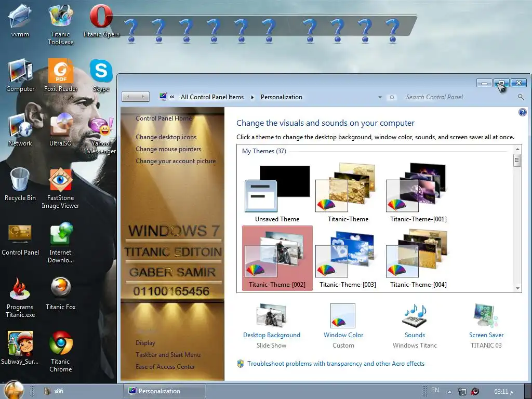This screenshot has width=532, height=399.
Task: Apply the Titanic-Theme-[001] theme
Action: tap(418, 193)
